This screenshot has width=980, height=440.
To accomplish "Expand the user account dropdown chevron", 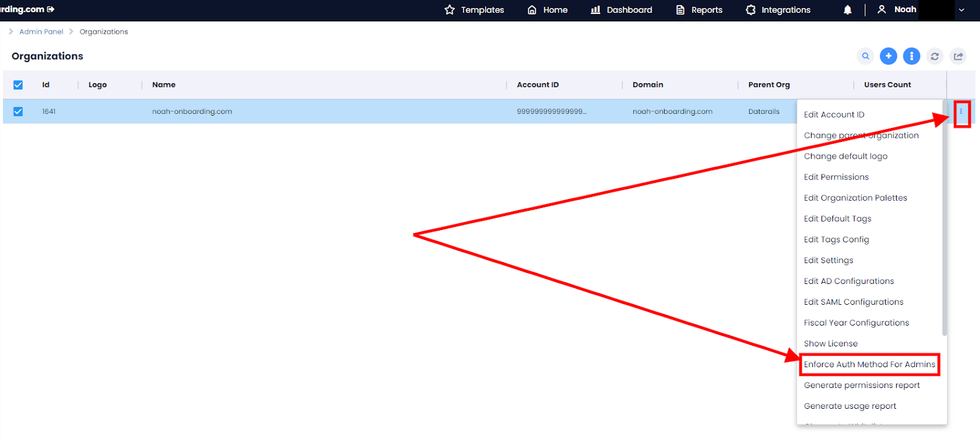I will point(962,10).
